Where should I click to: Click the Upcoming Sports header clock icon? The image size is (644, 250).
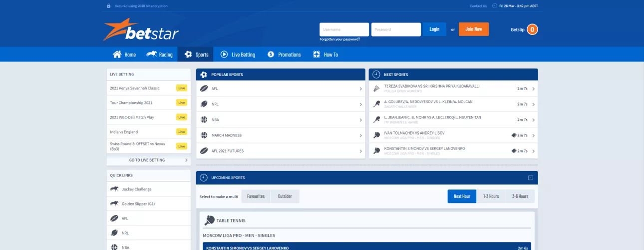[204, 177]
